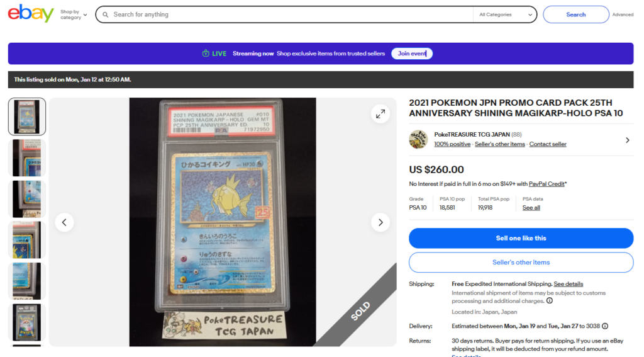Screen dimensions: 644x357
Task: Expand image to full screen view
Action: [380, 114]
